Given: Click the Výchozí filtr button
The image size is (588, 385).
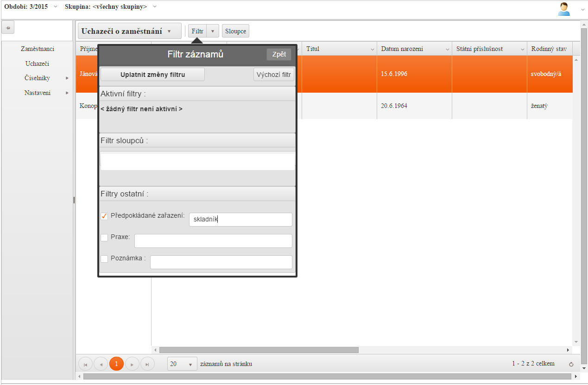Looking at the screenshot, I should click(x=273, y=75).
